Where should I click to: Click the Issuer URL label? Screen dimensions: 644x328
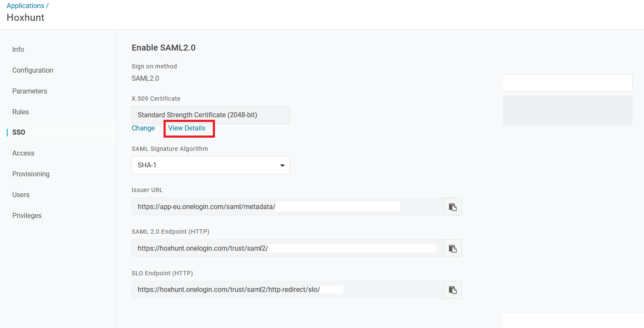point(147,190)
